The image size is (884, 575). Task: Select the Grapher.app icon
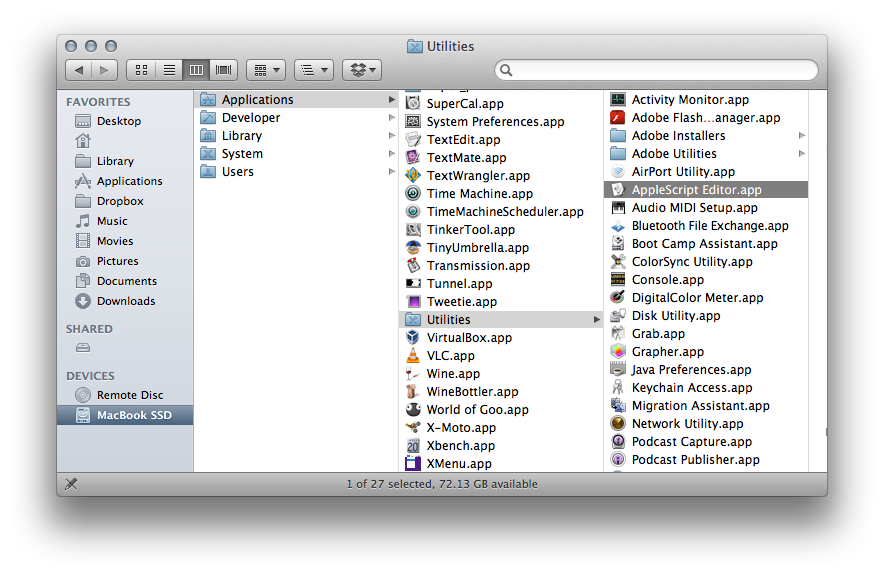click(618, 352)
